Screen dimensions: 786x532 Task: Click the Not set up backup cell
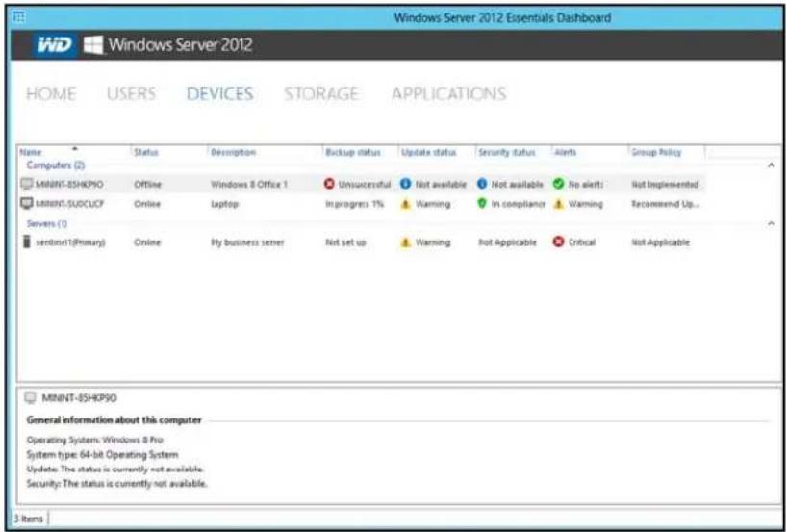(x=346, y=242)
